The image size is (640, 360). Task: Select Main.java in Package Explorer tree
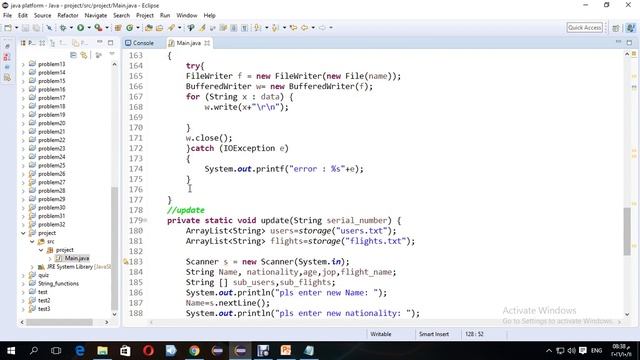click(x=77, y=258)
